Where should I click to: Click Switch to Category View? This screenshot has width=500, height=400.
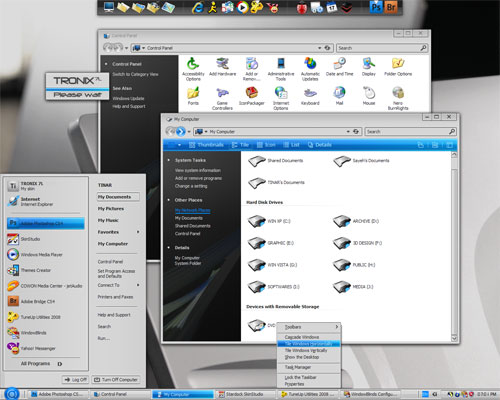pos(135,74)
